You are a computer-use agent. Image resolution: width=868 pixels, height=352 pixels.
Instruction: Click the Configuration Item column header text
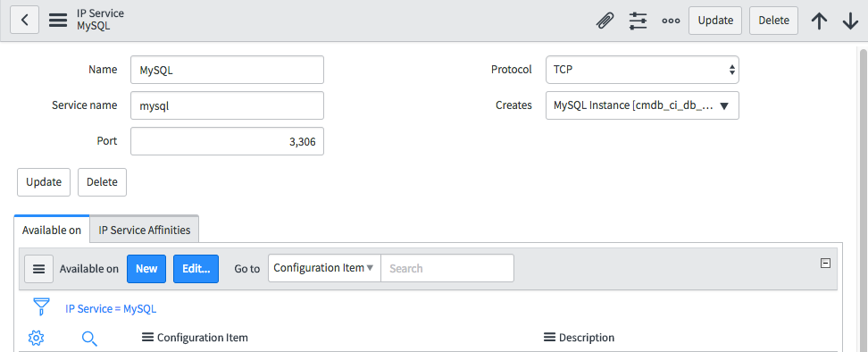[203, 337]
